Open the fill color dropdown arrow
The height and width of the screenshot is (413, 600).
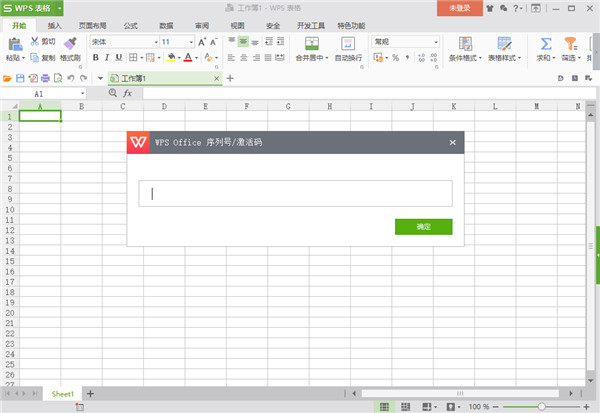[179, 58]
